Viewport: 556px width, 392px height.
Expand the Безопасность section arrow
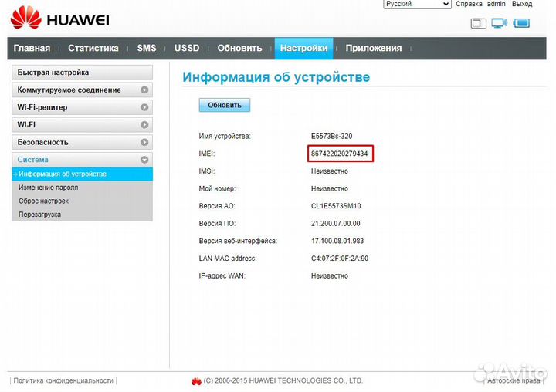click(x=144, y=142)
